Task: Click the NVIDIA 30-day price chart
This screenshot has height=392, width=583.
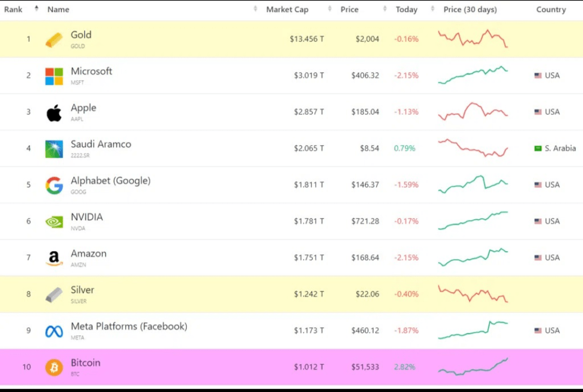Action: point(473,220)
